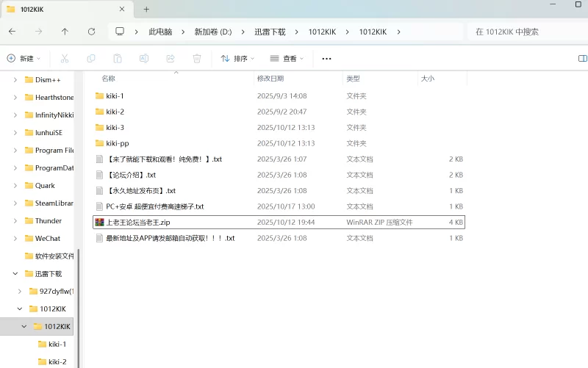The image size is (588, 368).
Task: Click the 迅雷下载 breadcrumb segment
Action: click(x=270, y=32)
